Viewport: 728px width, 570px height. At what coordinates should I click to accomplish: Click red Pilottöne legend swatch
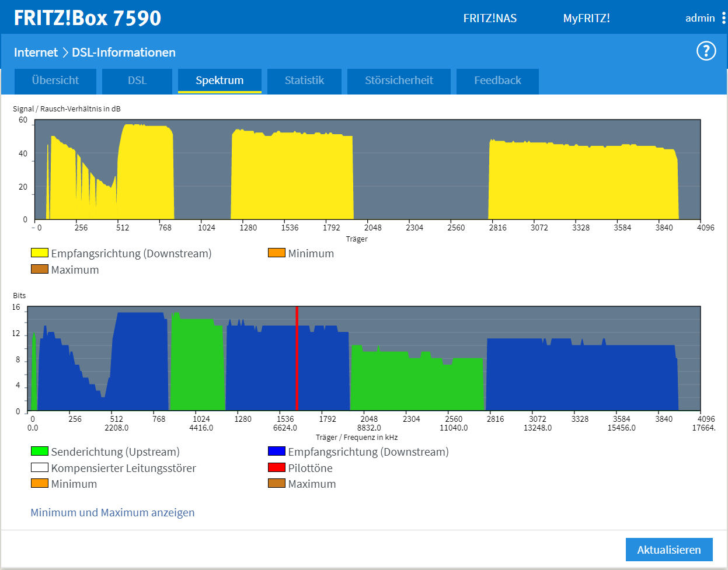tap(277, 467)
